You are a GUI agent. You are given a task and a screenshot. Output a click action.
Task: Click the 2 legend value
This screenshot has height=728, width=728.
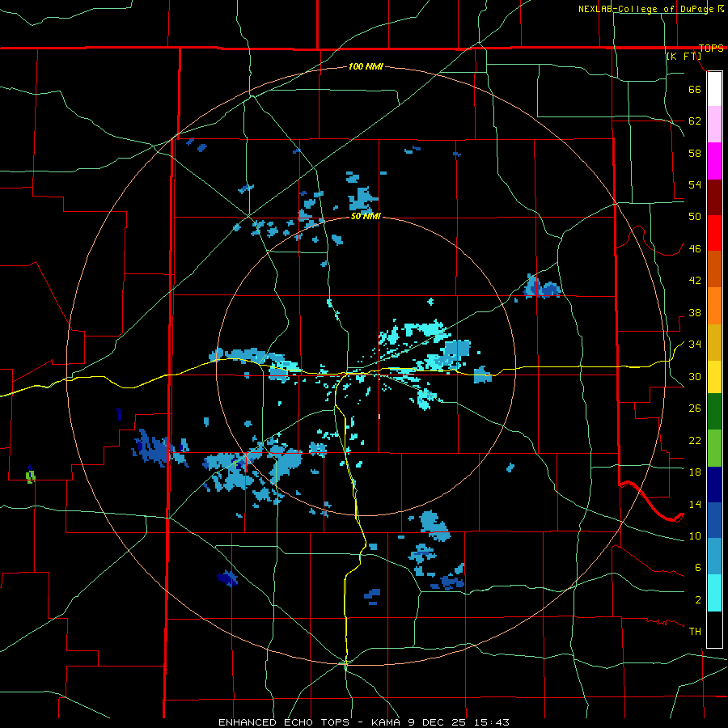(697, 600)
